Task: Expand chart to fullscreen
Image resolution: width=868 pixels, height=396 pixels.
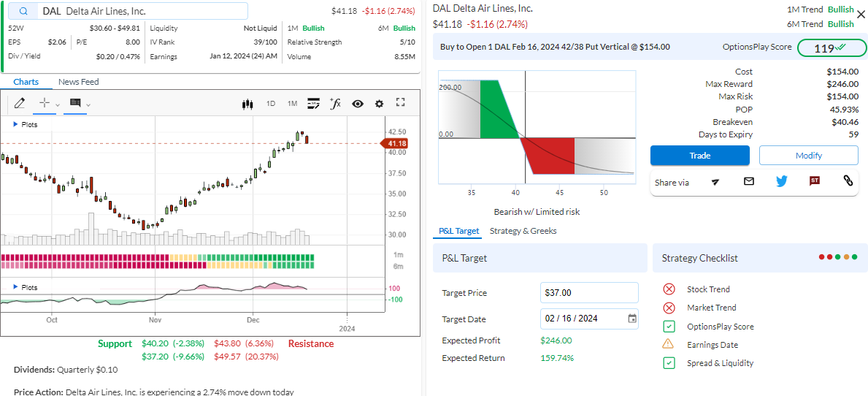Action: pos(402,102)
